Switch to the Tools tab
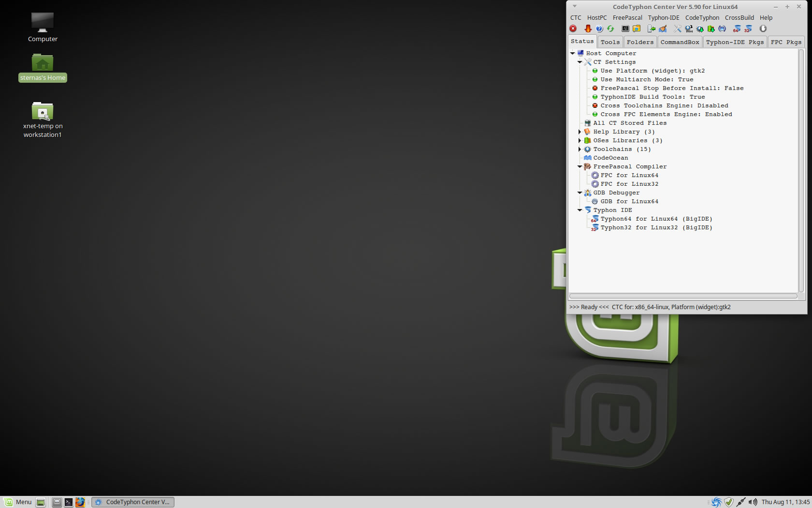The image size is (812, 508). coord(610,42)
